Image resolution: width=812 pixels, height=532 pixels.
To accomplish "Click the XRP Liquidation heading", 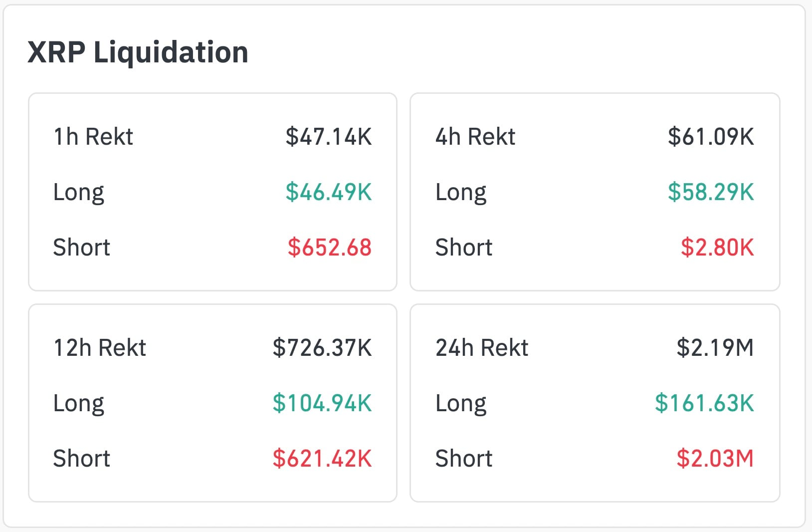I will (138, 52).
